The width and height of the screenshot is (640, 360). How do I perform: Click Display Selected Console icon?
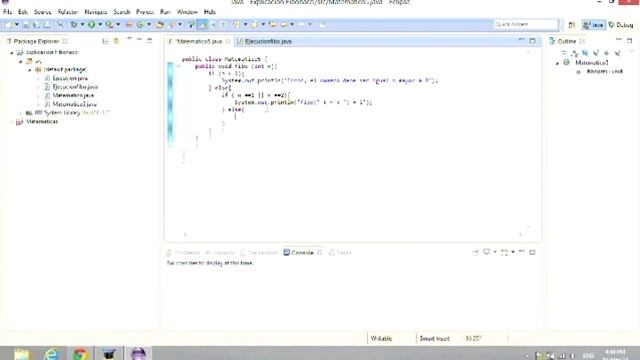coord(486,252)
